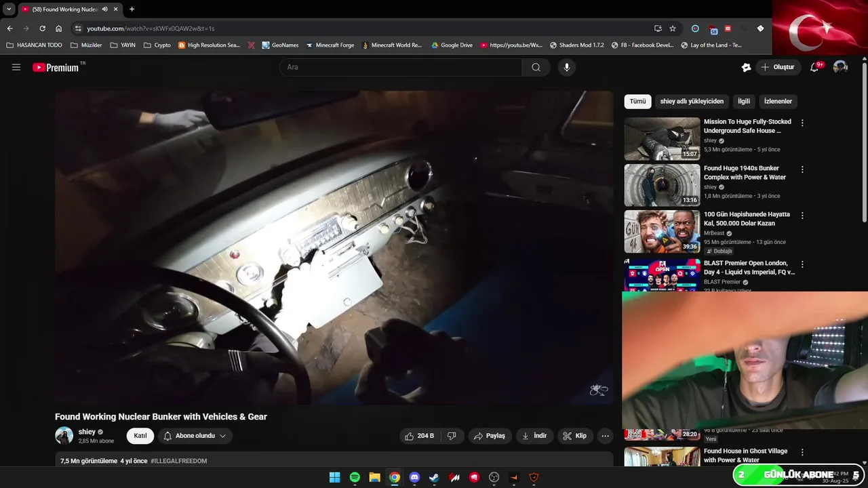Open the Windows Start menu
The image size is (868, 488).
[334, 477]
